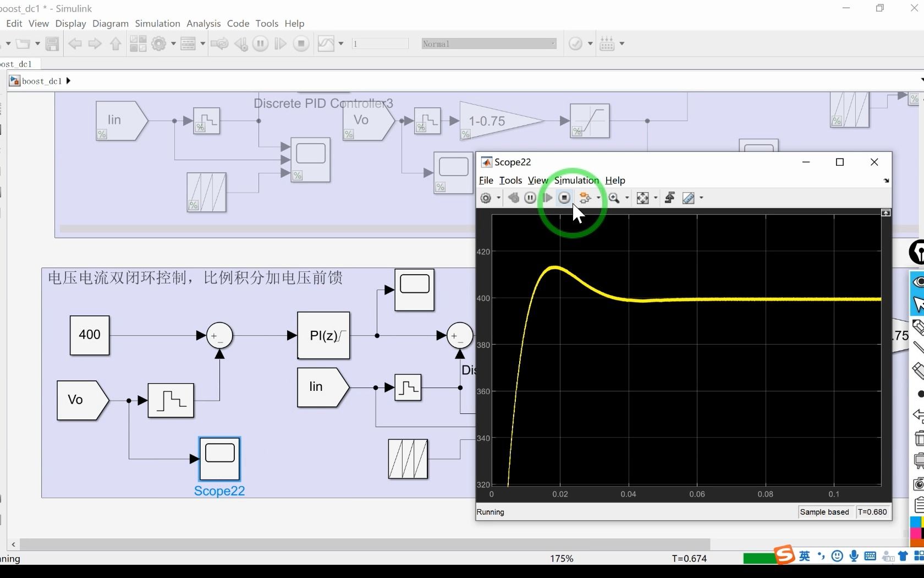
Task: Open the Analysis menu in Simulink
Action: click(x=203, y=24)
